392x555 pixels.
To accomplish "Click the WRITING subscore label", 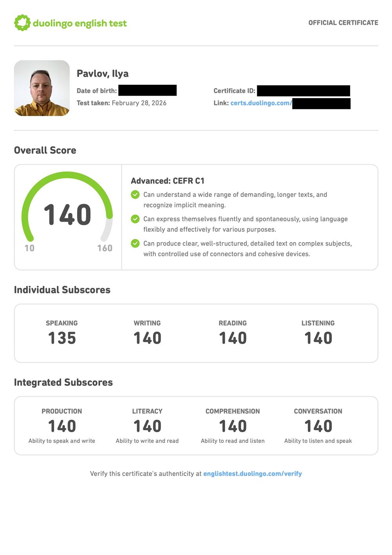I will click(x=147, y=323).
